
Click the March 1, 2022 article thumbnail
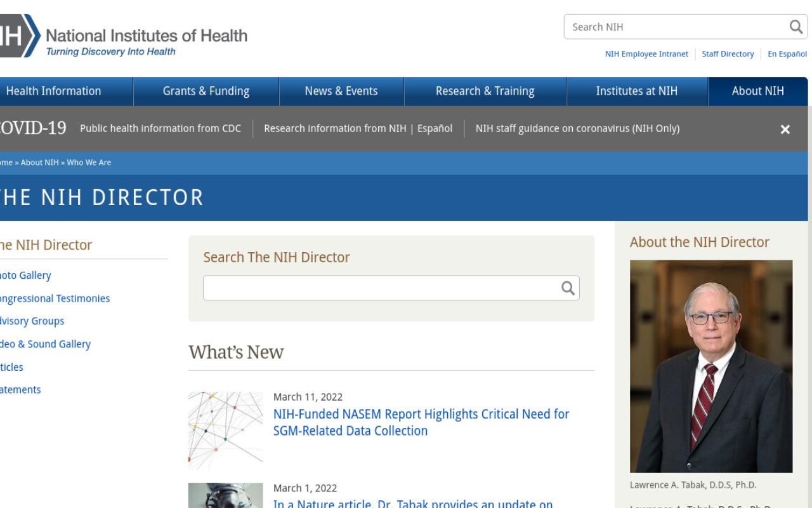[226, 495]
